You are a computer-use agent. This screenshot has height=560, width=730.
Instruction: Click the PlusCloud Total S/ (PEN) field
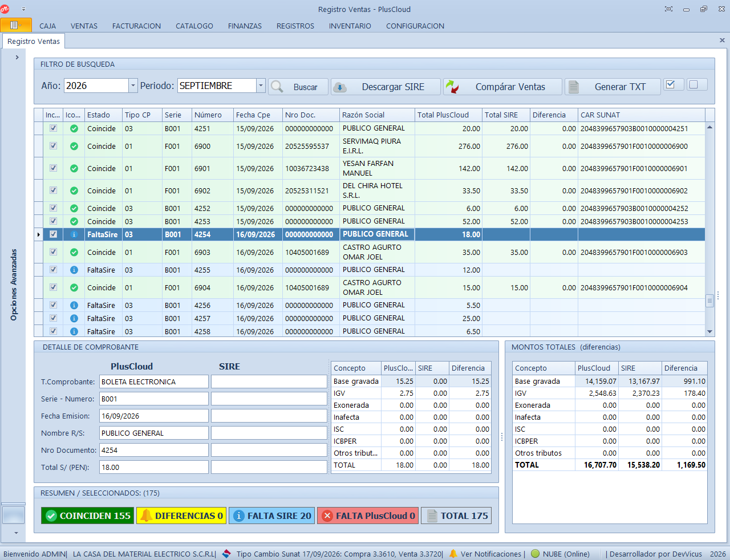[x=154, y=467]
